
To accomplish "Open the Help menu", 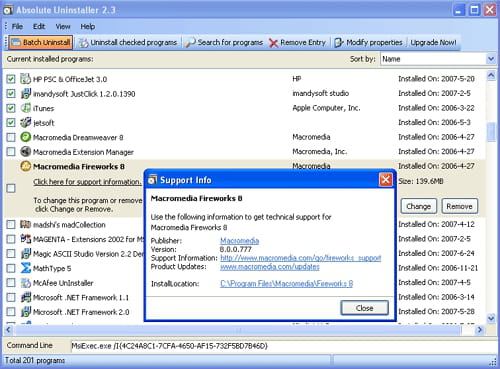I will [88, 26].
